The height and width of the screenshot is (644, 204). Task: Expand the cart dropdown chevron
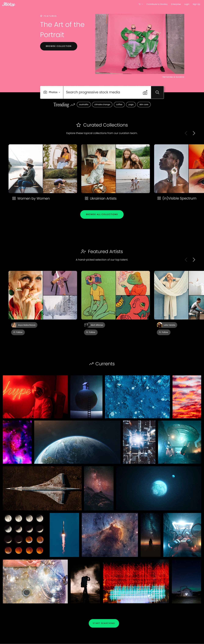[142, 4]
